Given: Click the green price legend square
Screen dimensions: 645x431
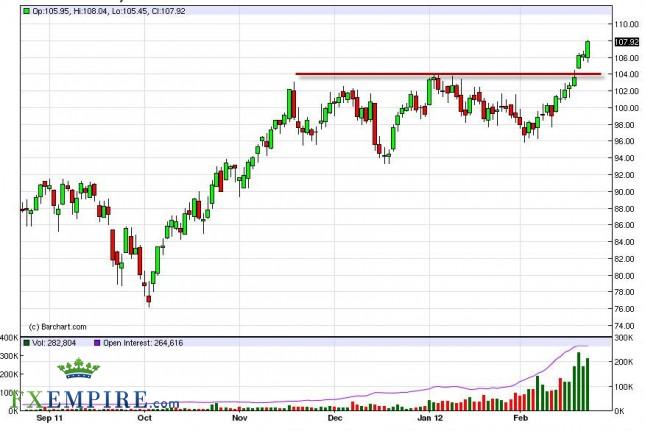Looking at the screenshot, I should click(x=26, y=11).
